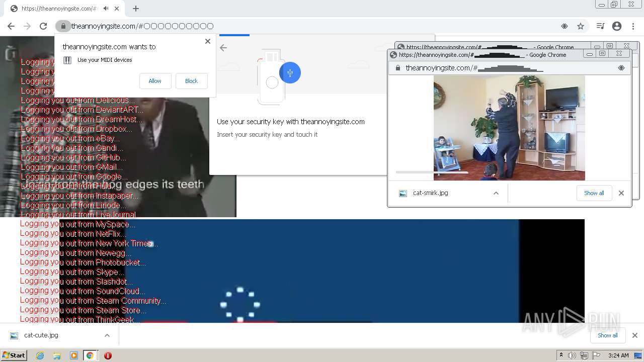Open Windows Explorer folder from taskbar
644x362 pixels.
57,355
